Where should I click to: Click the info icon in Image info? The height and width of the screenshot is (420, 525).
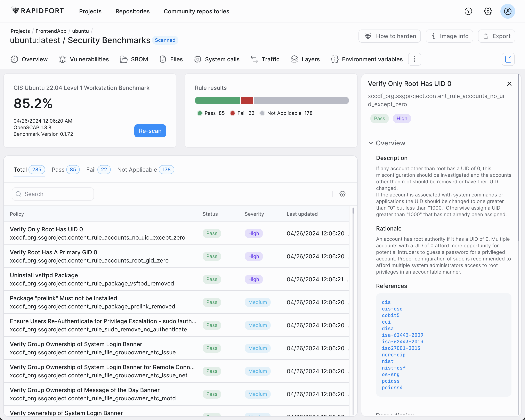click(434, 36)
